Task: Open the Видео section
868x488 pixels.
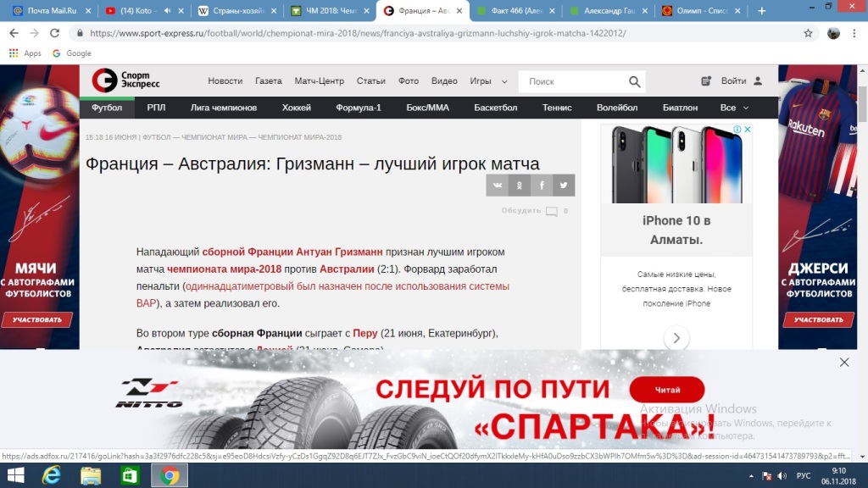Action: click(444, 80)
